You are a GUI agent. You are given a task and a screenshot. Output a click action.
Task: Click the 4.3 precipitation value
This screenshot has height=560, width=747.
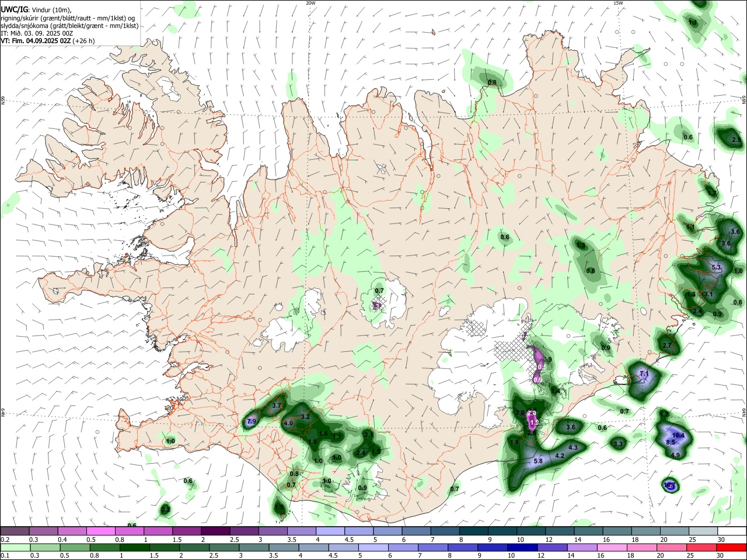click(573, 448)
